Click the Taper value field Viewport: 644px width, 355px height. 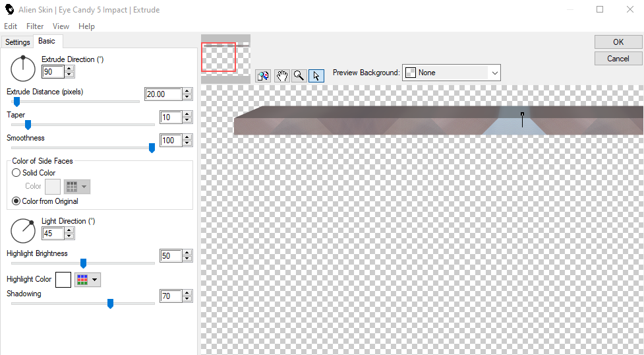[x=171, y=117]
